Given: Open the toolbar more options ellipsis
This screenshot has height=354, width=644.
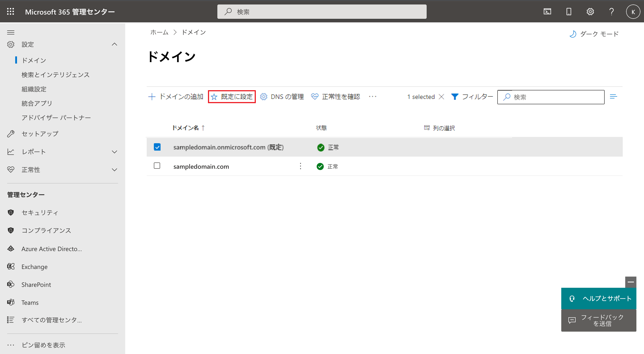Looking at the screenshot, I should 373,97.
